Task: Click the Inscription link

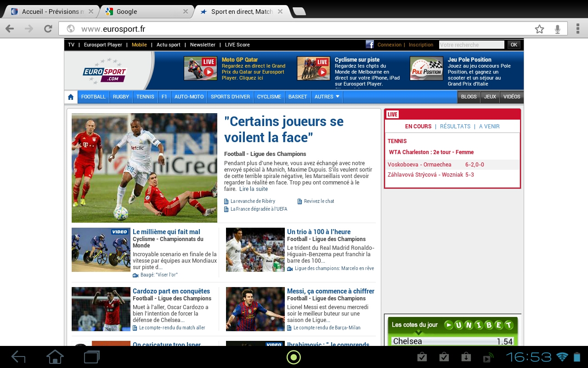Action: 421,45
